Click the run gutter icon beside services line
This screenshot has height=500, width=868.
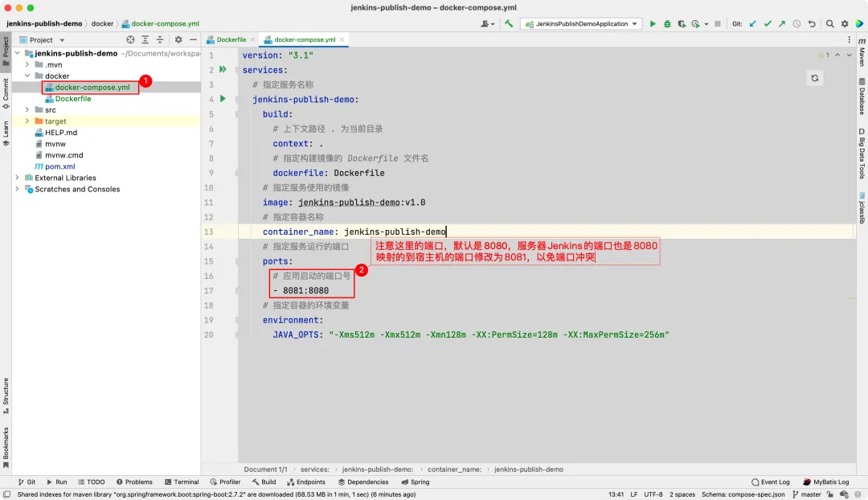tap(223, 69)
